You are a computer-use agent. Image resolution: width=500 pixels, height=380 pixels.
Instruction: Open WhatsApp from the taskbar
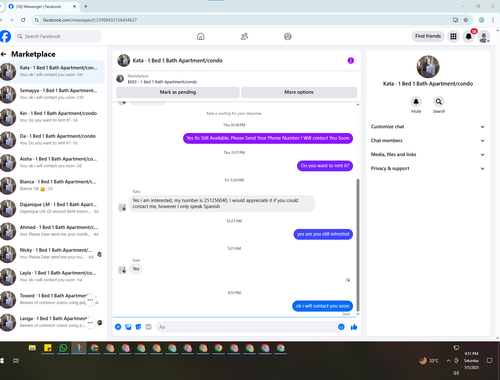63,348
